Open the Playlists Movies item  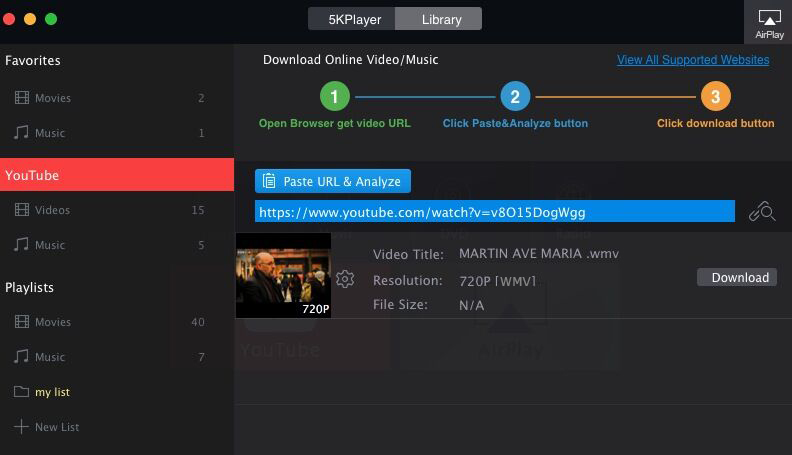pyautogui.click(x=53, y=322)
